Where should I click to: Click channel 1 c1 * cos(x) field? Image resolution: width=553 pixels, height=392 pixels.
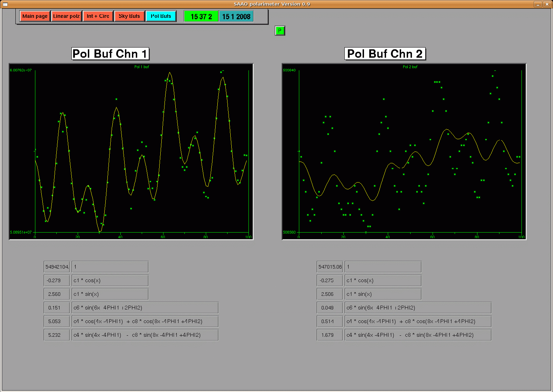[110, 280]
